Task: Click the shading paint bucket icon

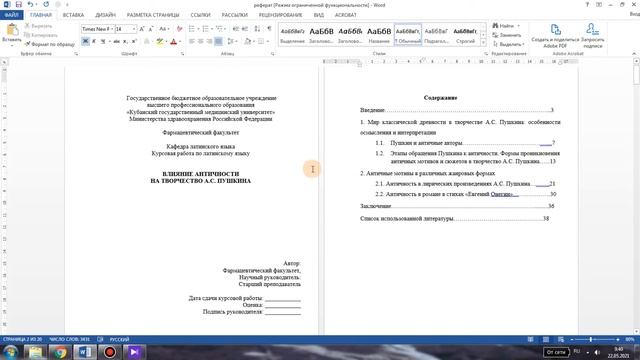Action: [247, 41]
